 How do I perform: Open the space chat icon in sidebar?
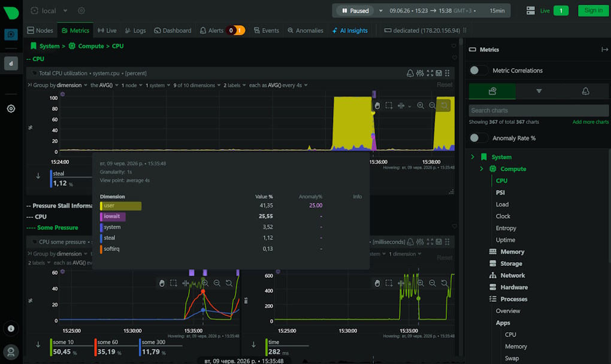click(11, 34)
